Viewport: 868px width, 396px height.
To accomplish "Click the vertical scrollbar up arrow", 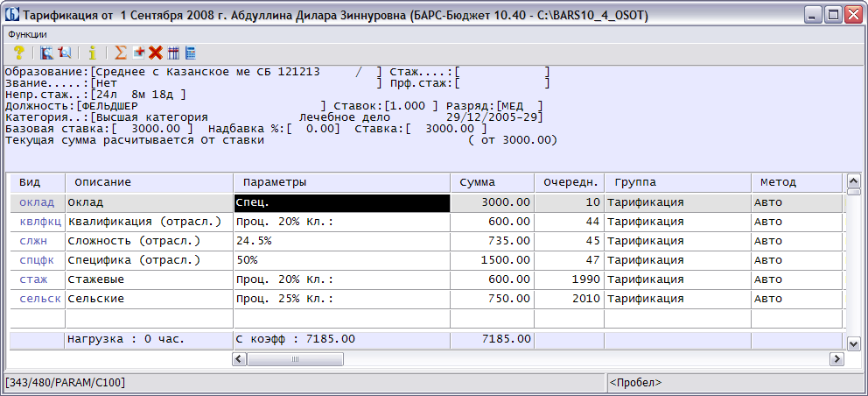I will tap(854, 180).
